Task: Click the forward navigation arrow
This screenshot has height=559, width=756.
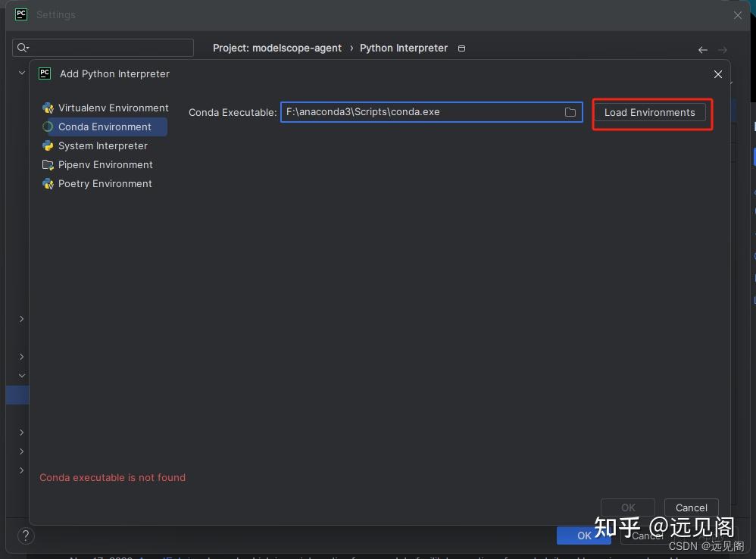Action: click(x=722, y=48)
